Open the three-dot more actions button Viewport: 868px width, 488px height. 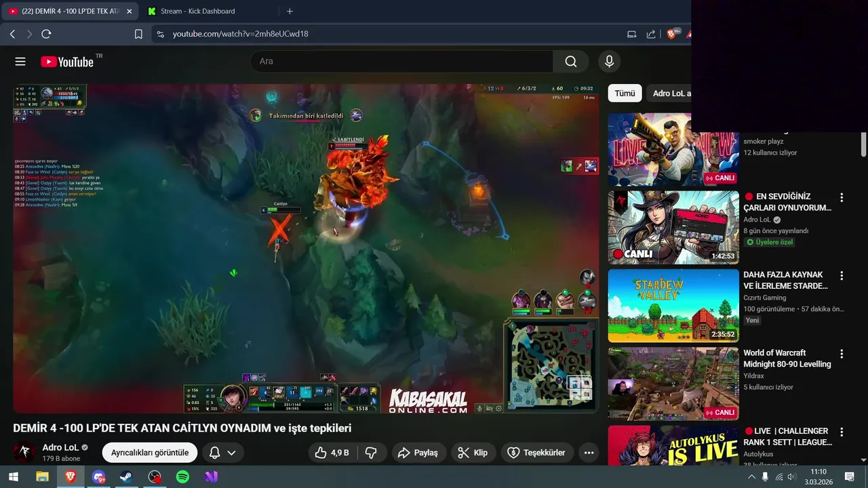point(589,453)
